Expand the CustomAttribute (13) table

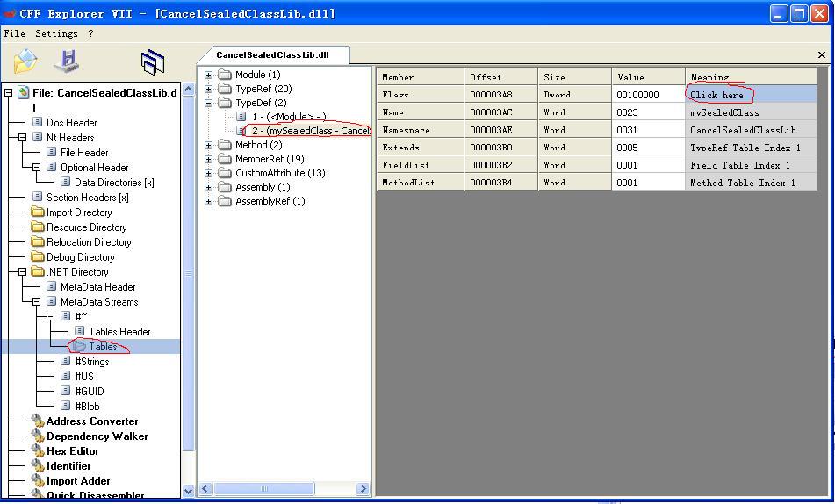point(209,173)
